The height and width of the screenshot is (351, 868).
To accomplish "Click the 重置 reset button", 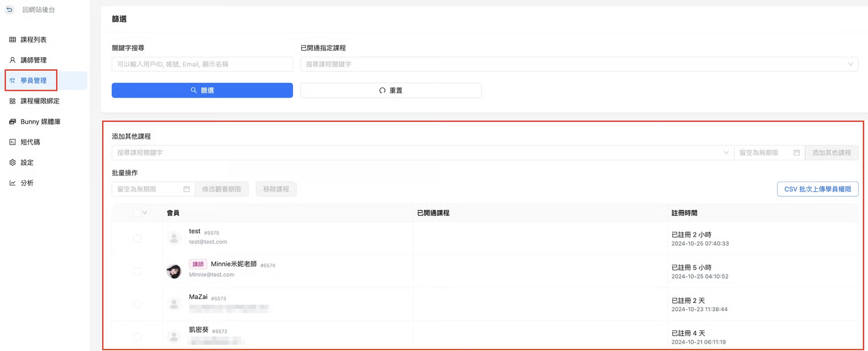I will [x=391, y=90].
